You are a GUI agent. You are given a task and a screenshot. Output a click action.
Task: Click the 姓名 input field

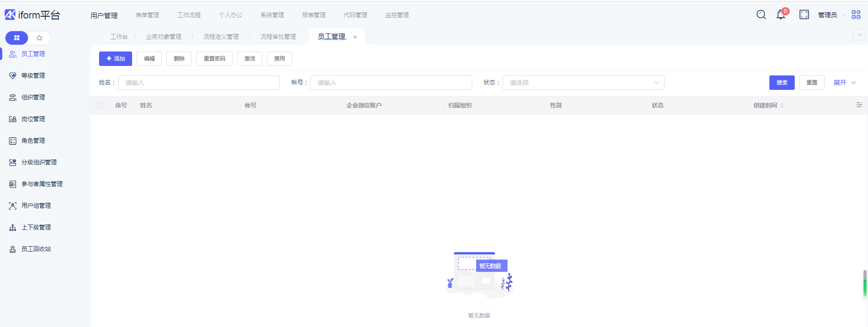[x=199, y=83]
